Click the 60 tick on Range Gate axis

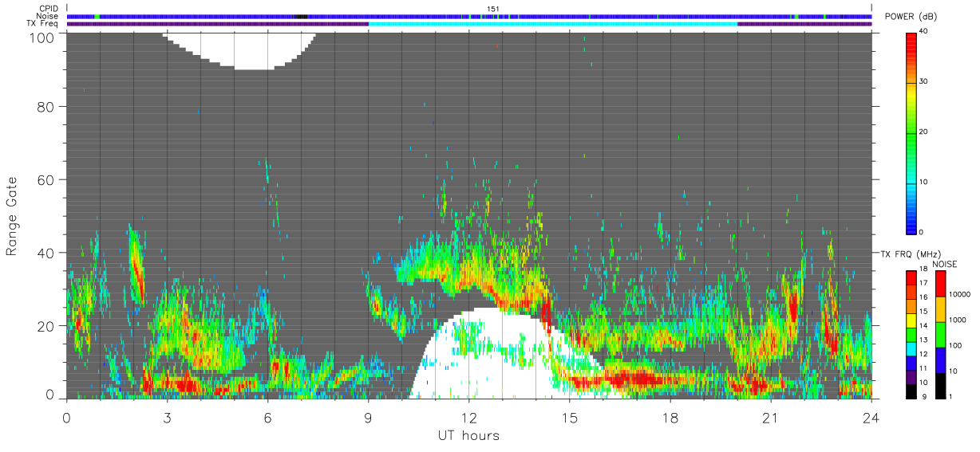pyautogui.click(x=46, y=179)
